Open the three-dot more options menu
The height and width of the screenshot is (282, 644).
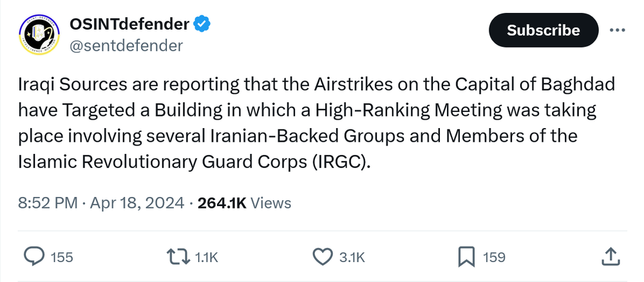tap(618, 31)
